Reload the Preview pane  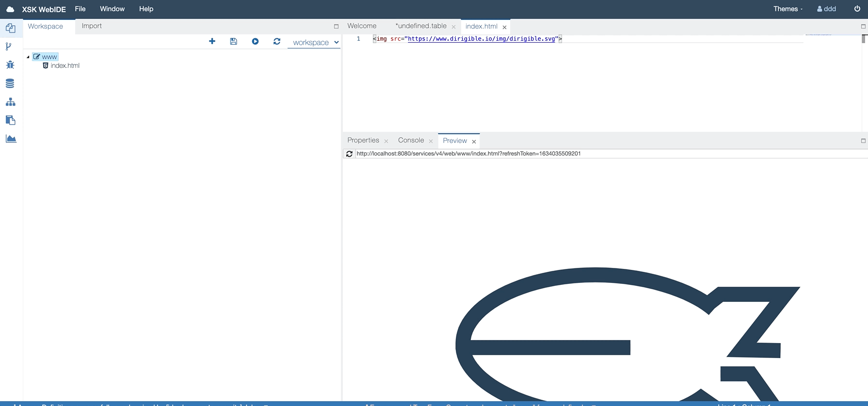click(x=349, y=154)
